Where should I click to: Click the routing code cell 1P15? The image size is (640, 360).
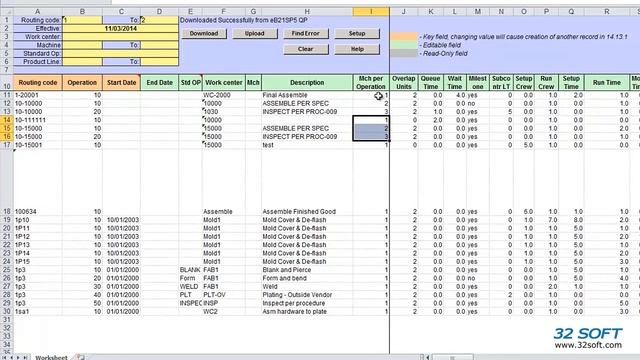pos(38,262)
